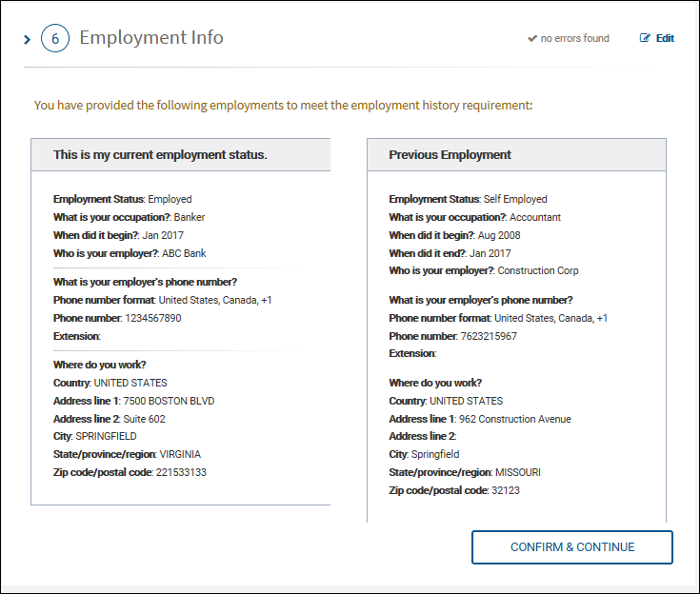Click postal code 32123

click(x=505, y=490)
